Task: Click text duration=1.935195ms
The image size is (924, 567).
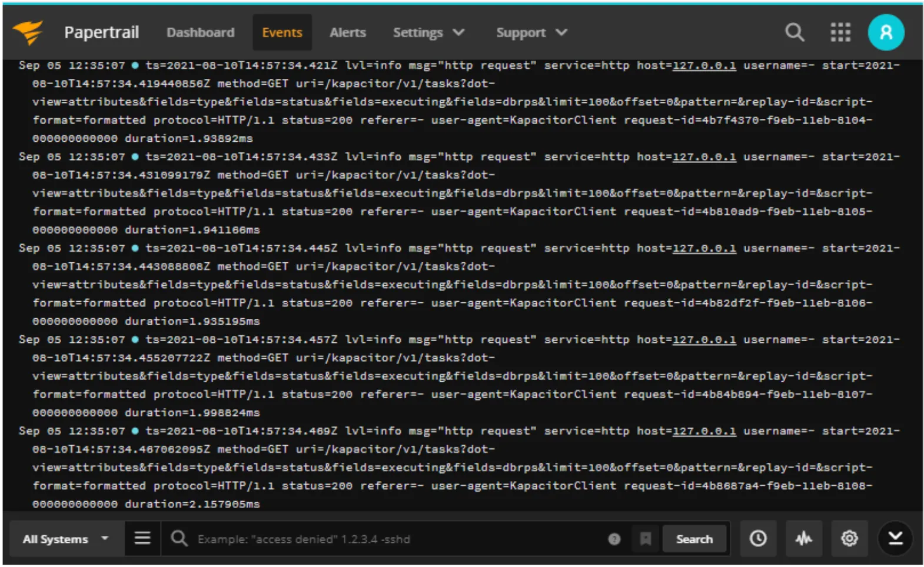Action: coord(192,322)
